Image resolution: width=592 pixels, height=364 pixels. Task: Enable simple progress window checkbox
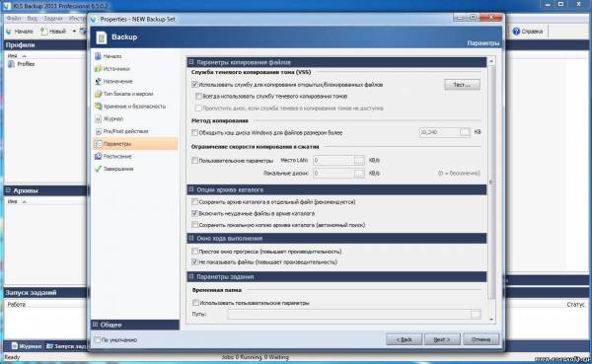[x=194, y=252]
